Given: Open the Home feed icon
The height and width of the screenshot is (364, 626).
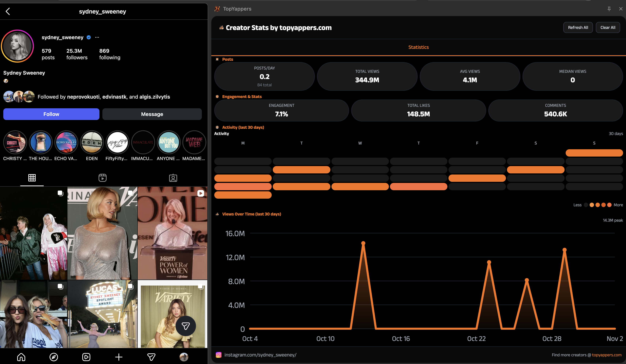Looking at the screenshot, I should click(x=21, y=357).
